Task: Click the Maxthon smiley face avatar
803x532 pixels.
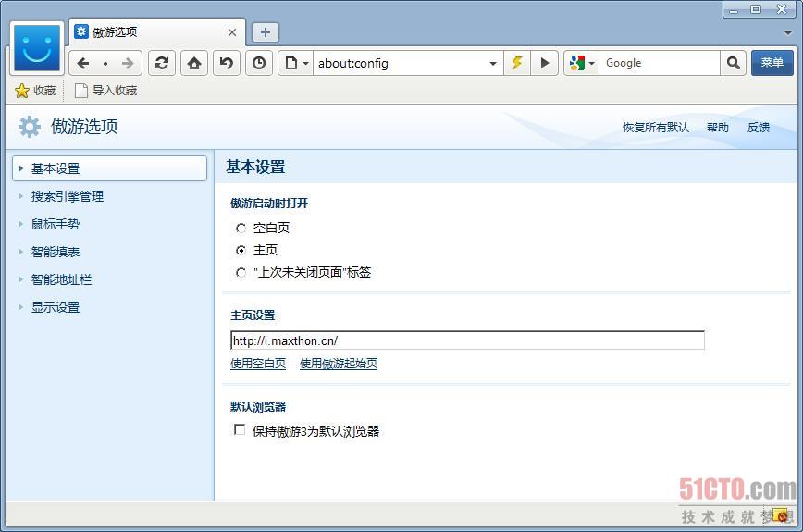Action: 37,47
